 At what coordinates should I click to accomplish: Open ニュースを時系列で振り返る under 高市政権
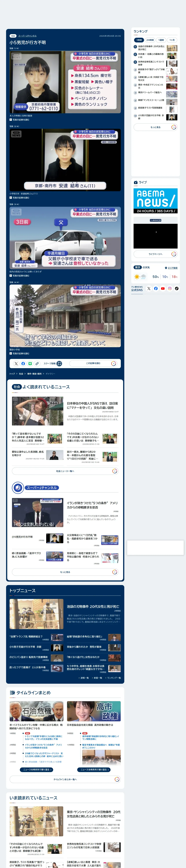(94, 770)
